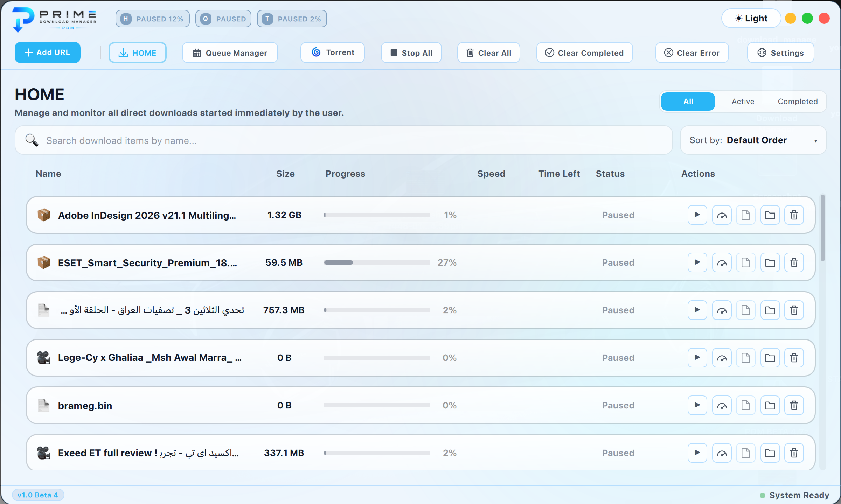Click Stop All downloads
The image size is (841, 504).
point(411,53)
